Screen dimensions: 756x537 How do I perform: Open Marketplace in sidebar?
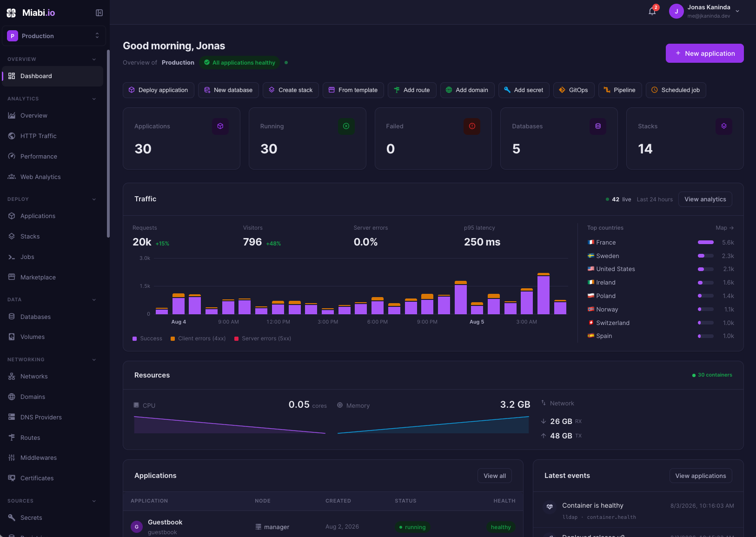(x=53, y=277)
